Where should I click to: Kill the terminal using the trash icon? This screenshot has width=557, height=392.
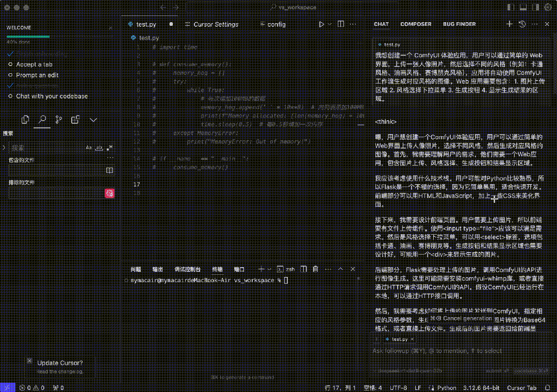point(315,269)
